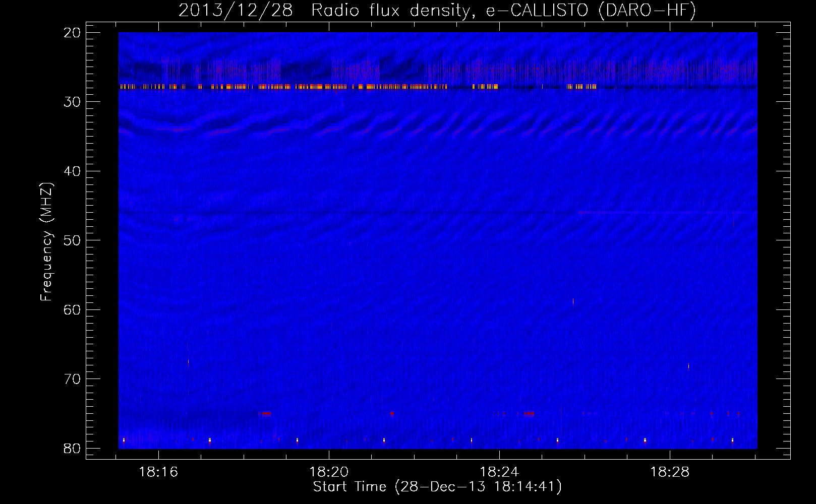Click the 80 MHz frequency tick label
816x504 pixels.
click(x=73, y=448)
